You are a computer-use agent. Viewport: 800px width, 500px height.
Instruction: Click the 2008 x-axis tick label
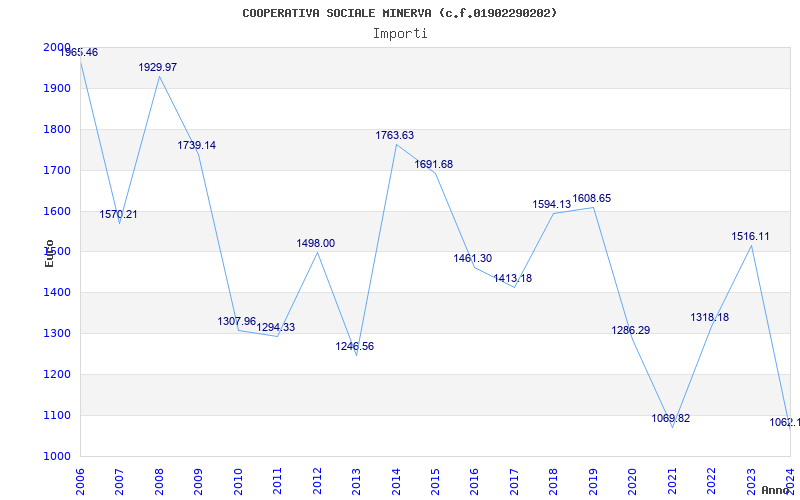[x=159, y=481]
